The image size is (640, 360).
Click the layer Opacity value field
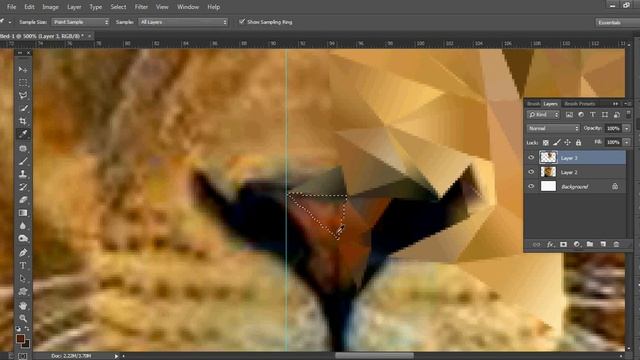(x=613, y=129)
